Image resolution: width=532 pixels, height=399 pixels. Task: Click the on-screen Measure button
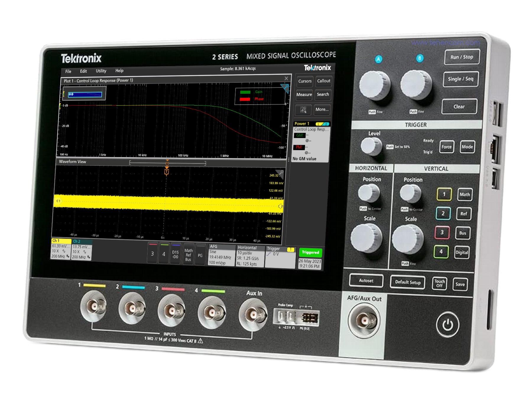click(x=304, y=95)
